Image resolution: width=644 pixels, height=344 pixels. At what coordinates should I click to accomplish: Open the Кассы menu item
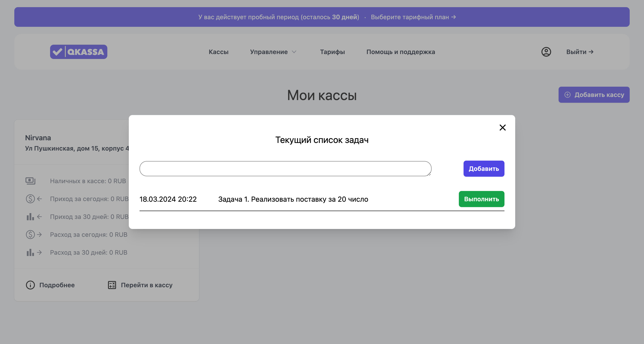tap(218, 52)
